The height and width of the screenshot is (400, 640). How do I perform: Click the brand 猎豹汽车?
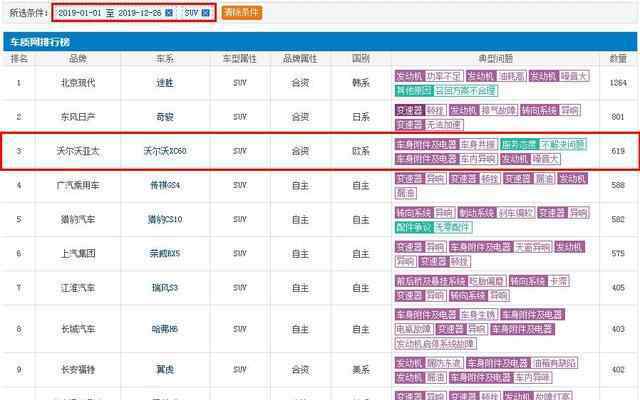click(78, 220)
